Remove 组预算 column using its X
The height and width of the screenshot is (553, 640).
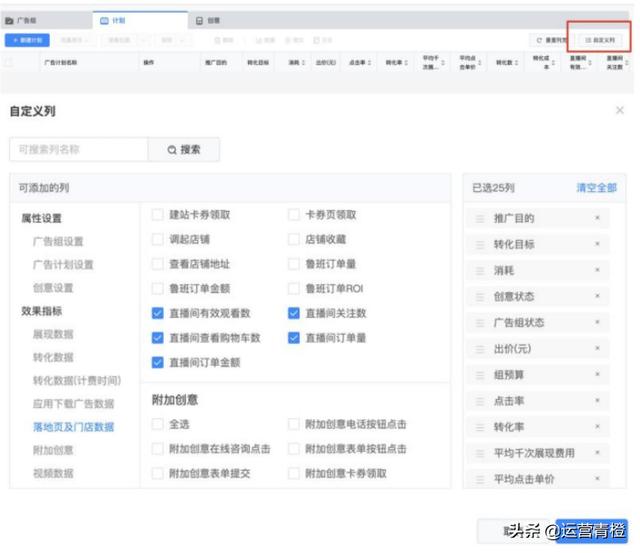click(597, 375)
